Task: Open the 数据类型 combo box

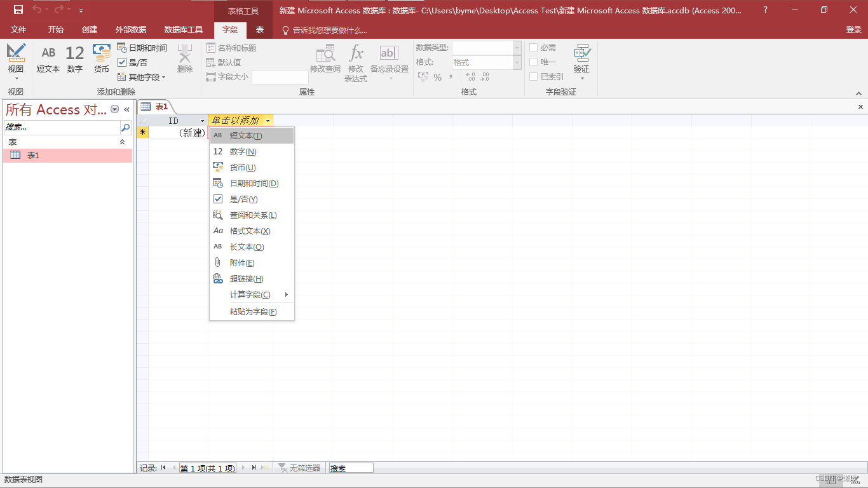Action: [x=487, y=48]
